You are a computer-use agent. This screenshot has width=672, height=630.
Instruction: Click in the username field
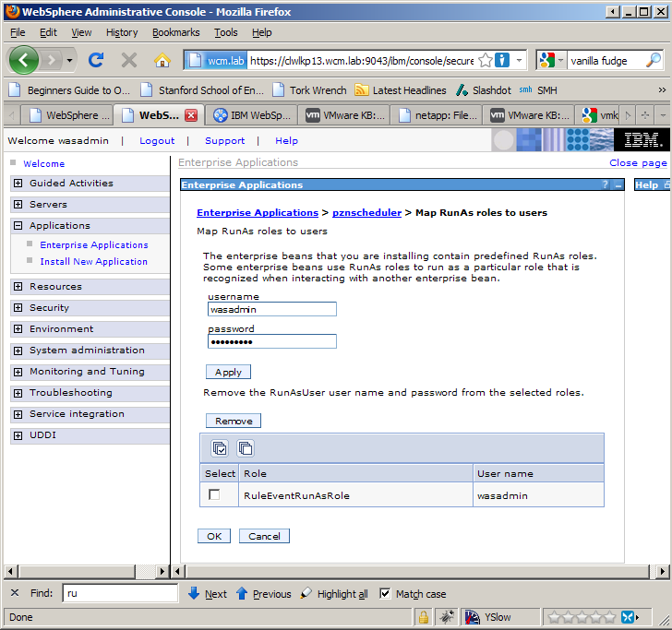point(271,309)
